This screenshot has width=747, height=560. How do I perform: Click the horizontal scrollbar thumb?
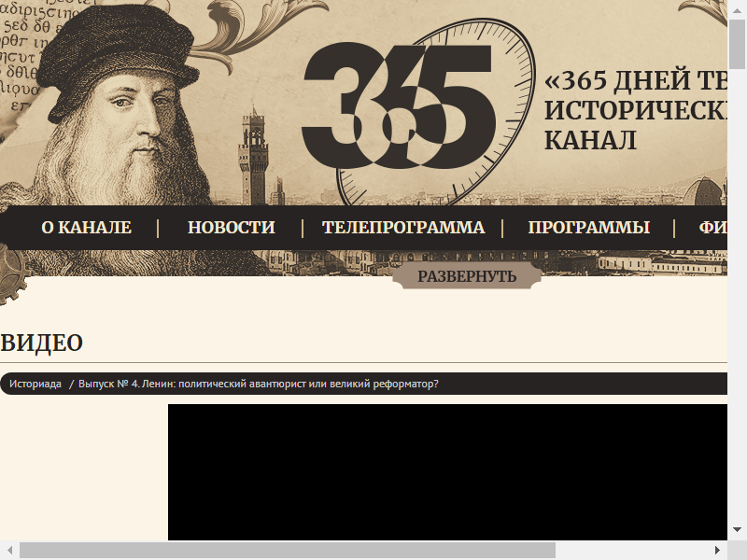pyautogui.click(x=288, y=550)
